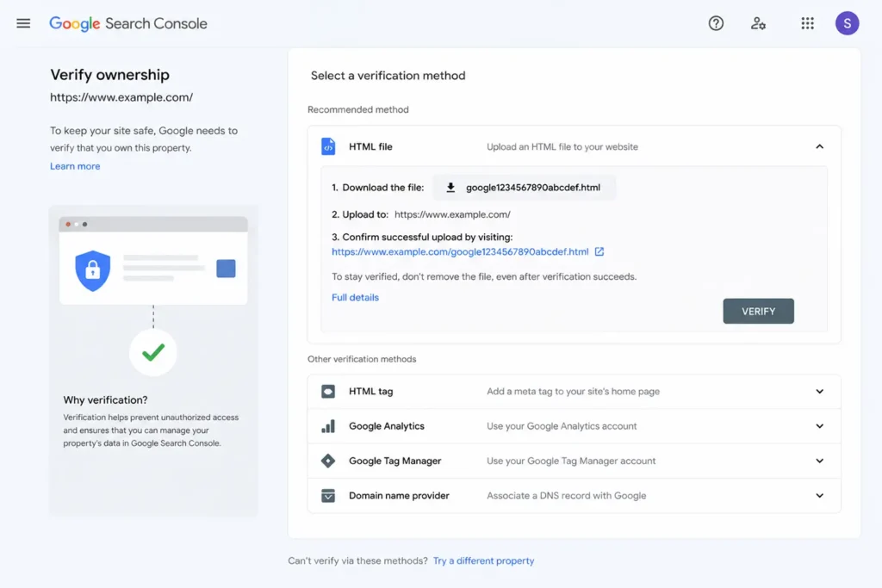Click 'Add a meta tag' description text

point(573,391)
